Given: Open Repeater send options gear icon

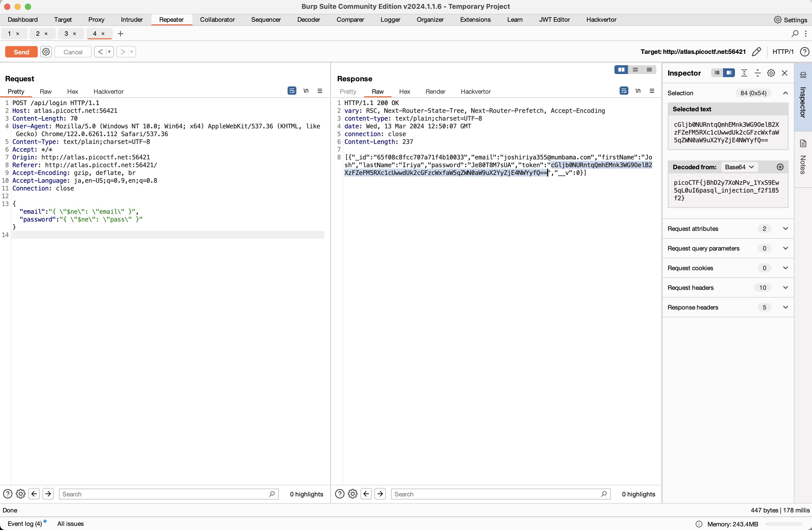Looking at the screenshot, I should (46, 51).
